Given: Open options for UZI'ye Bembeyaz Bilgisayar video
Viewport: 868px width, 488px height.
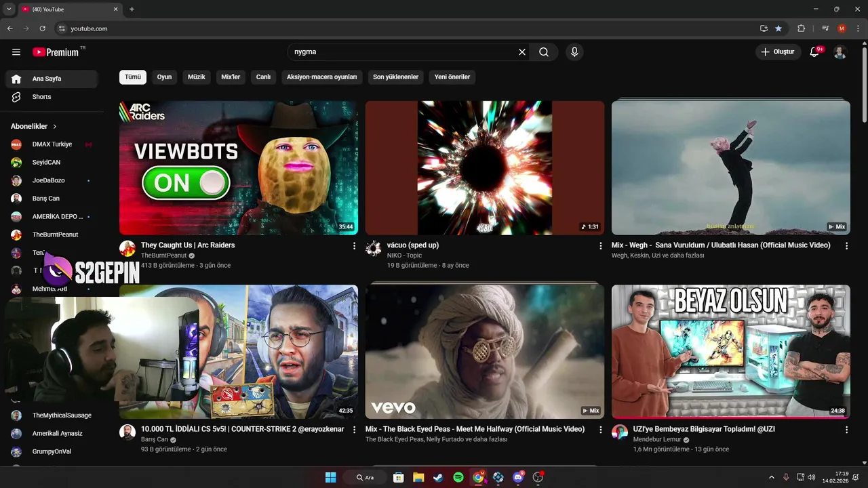Looking at the screenshot, I should click(x=846, y=430).
